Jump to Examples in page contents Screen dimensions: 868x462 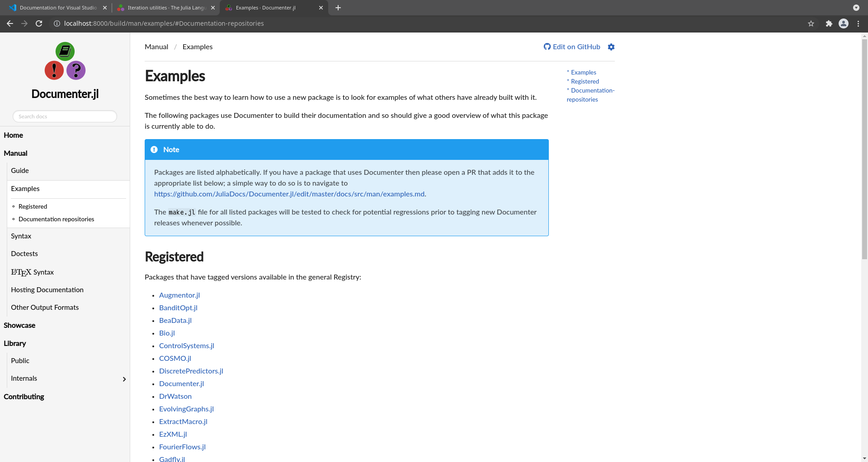[x=583, y=72]
